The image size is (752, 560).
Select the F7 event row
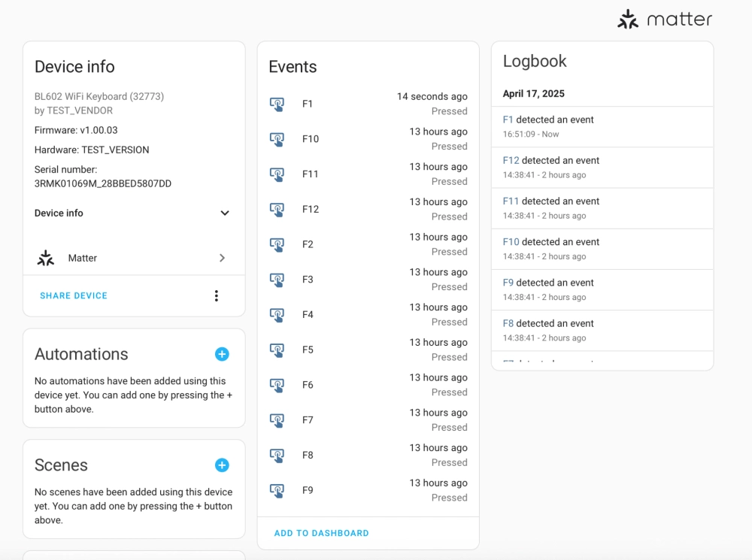[368, 420]
